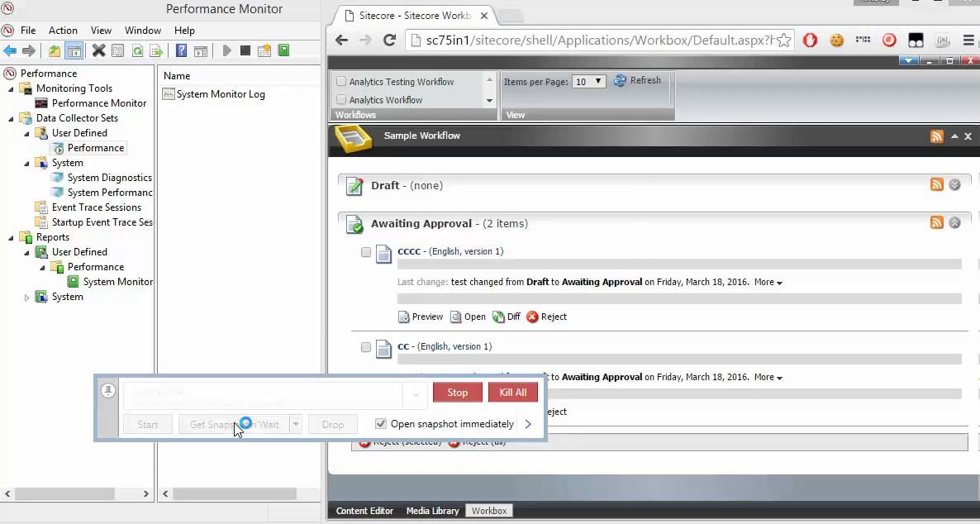Click the red hand ad-blocker extension icon
This screenshot has width=980, height=524.
coord(810,40)
